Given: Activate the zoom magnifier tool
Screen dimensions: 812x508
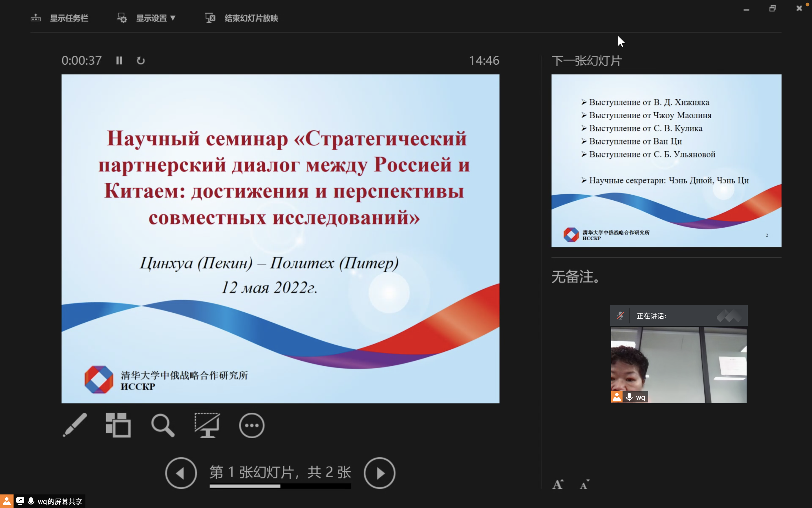Looking at the screenshot, I should point(163,425).
